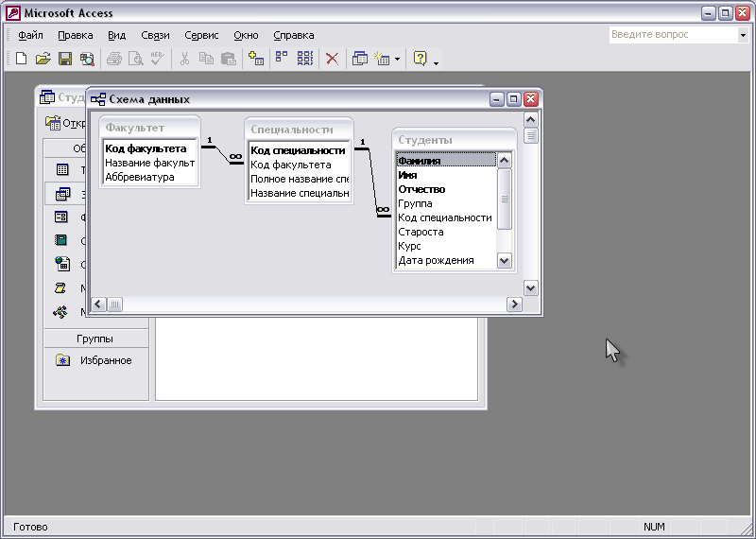This screenshot has width=756, height=539.
Task: Click the Специальности table title bar
Action: pos(299,130)
